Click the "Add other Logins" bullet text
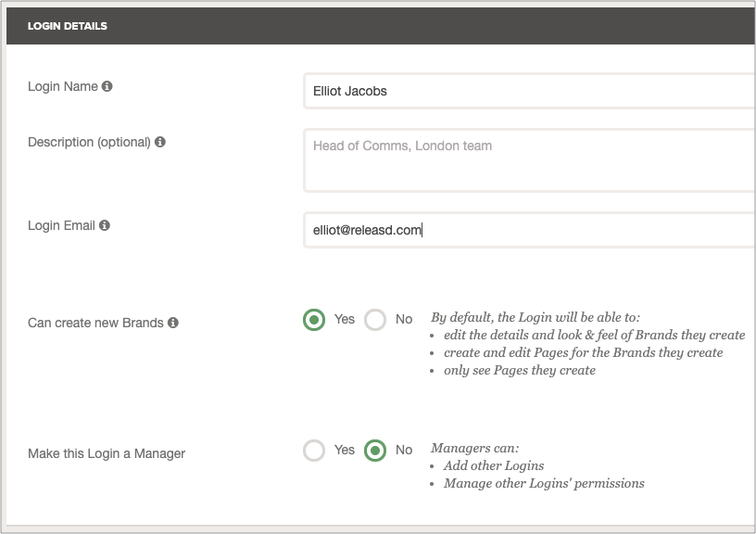 pos(494,465)
